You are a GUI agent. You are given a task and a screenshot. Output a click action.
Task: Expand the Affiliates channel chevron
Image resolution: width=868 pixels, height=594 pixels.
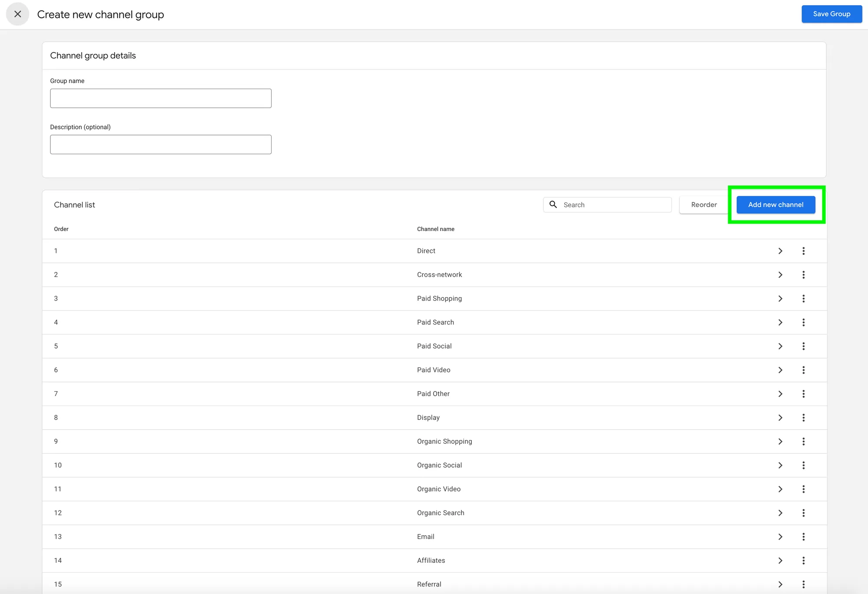tap(780, 561)
